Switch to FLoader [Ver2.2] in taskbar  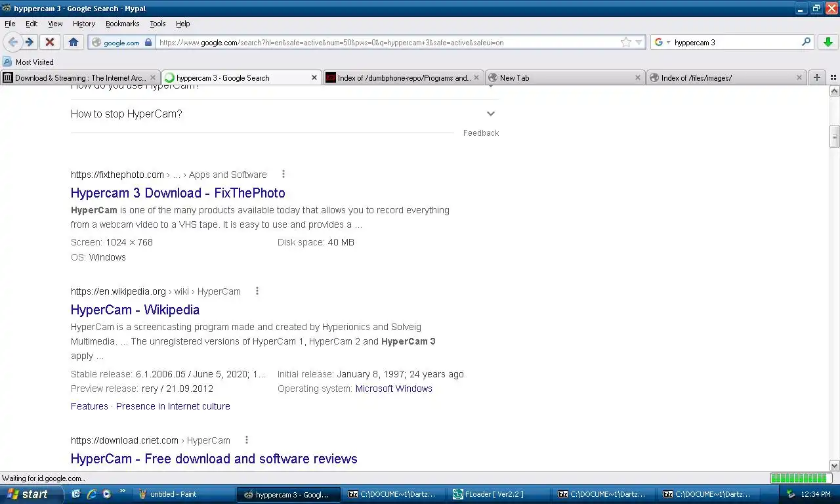pyautogui.click(x=500, y=494)
